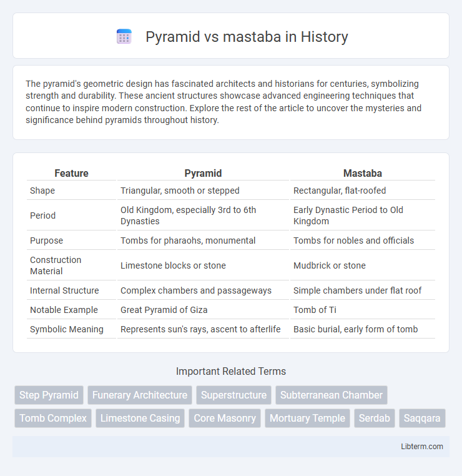Click 'Old Kingdom, especially 3rd to 6th Dynasties' cell
This screenshot has height=476, width=462.
(203, 216)
